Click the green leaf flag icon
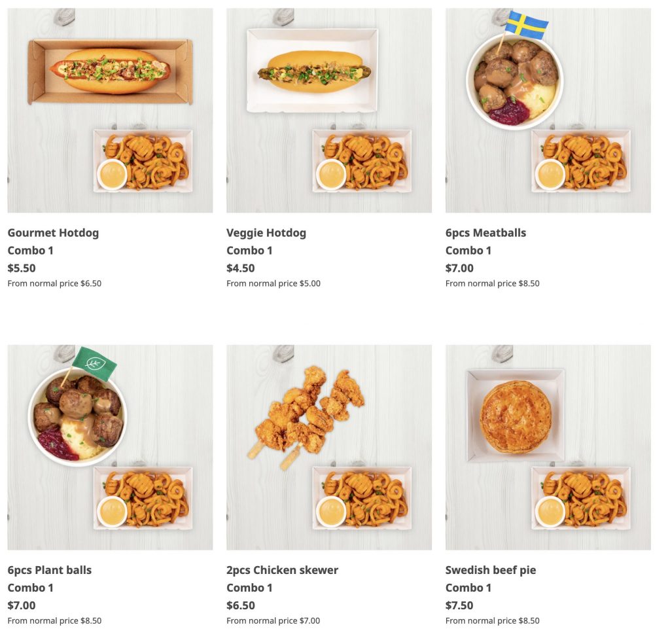Viewport: 670px width, 644px height. coord(94,362)
